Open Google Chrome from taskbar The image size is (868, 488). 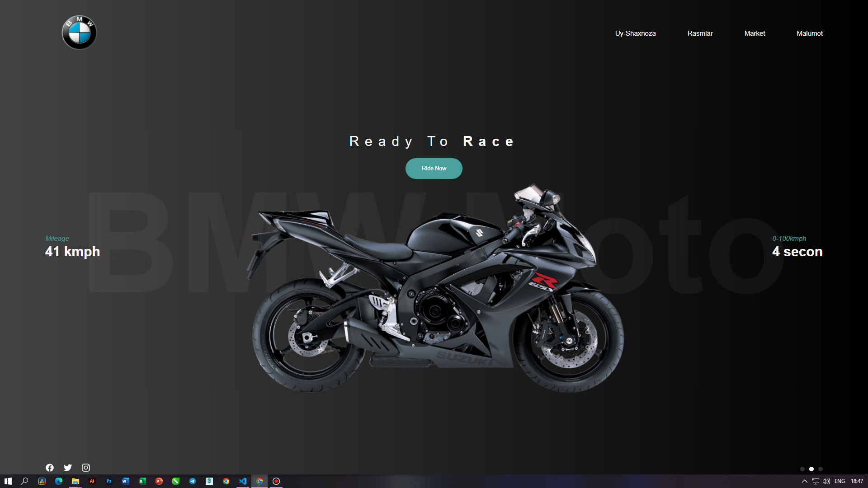(226, 481)
